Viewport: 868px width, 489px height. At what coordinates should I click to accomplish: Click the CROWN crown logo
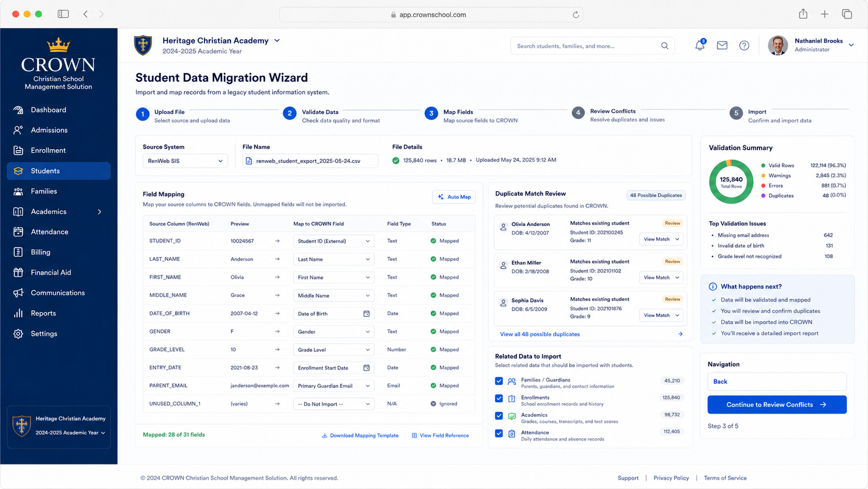point(58,45)
